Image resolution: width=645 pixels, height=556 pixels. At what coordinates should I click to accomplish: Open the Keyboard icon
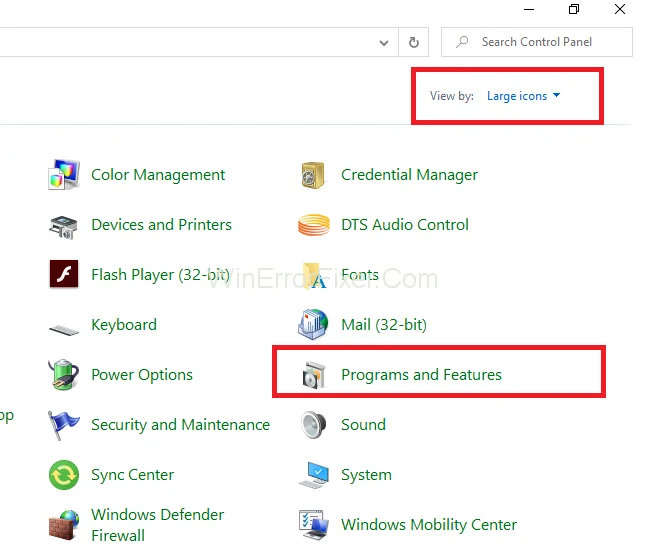click(x=64, y=330)
